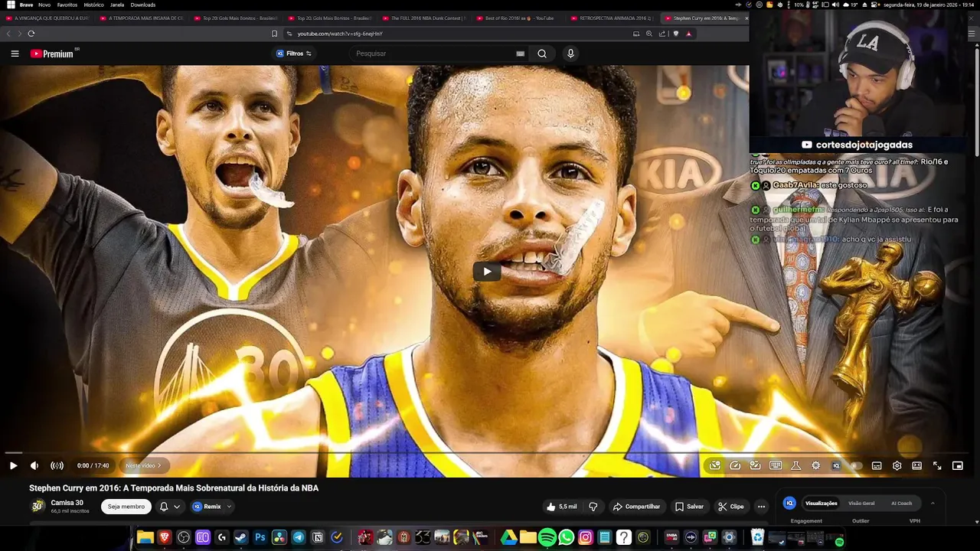Switch to the AI Coach tab

pos(901,504)
